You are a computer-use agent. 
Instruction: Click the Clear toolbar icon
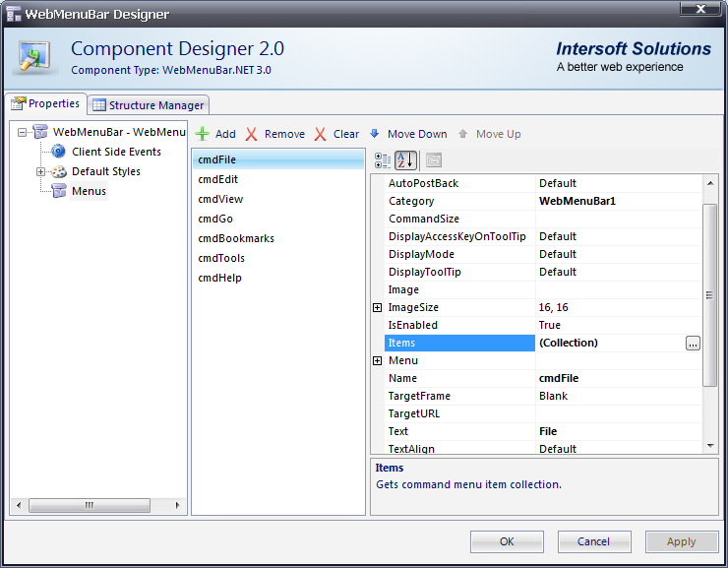pyautogui.click(x=321, y=134)
